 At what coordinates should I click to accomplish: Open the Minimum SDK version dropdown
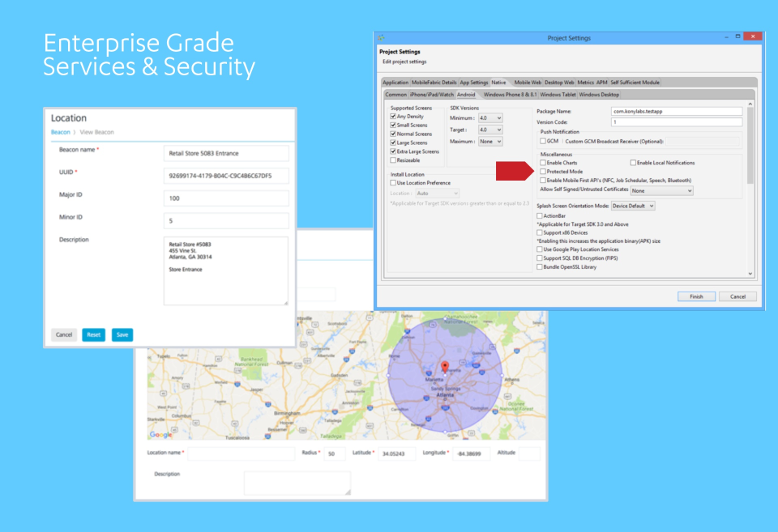pyautogui.click(x=490, y=118)
